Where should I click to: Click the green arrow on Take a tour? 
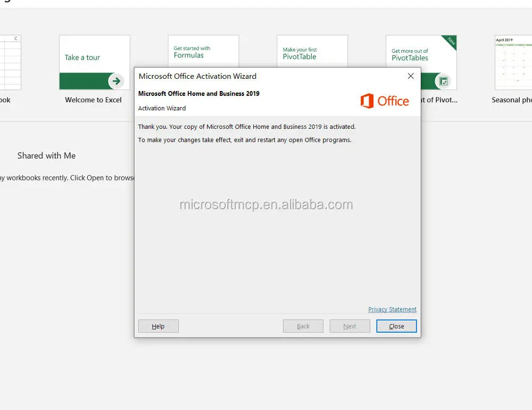coord(117,81)
